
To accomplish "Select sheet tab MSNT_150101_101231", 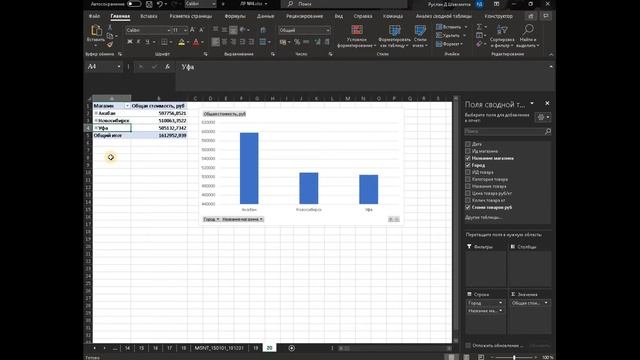I will coord(219,348).
